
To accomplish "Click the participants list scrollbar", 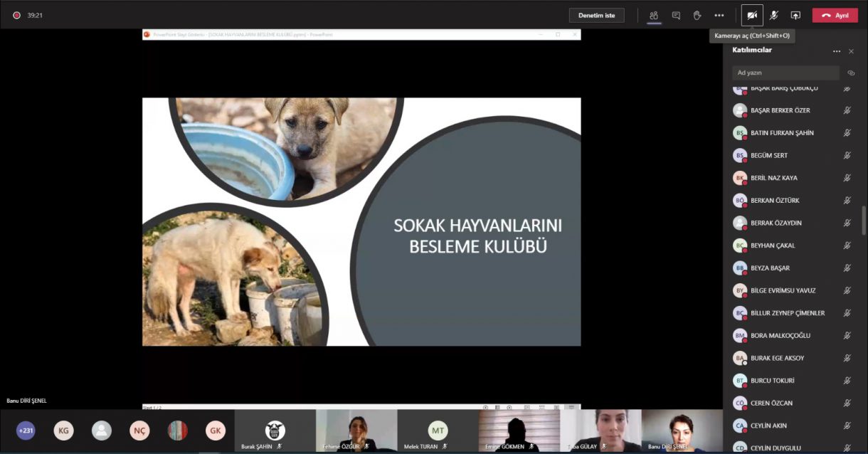I will tap(864, 221).
